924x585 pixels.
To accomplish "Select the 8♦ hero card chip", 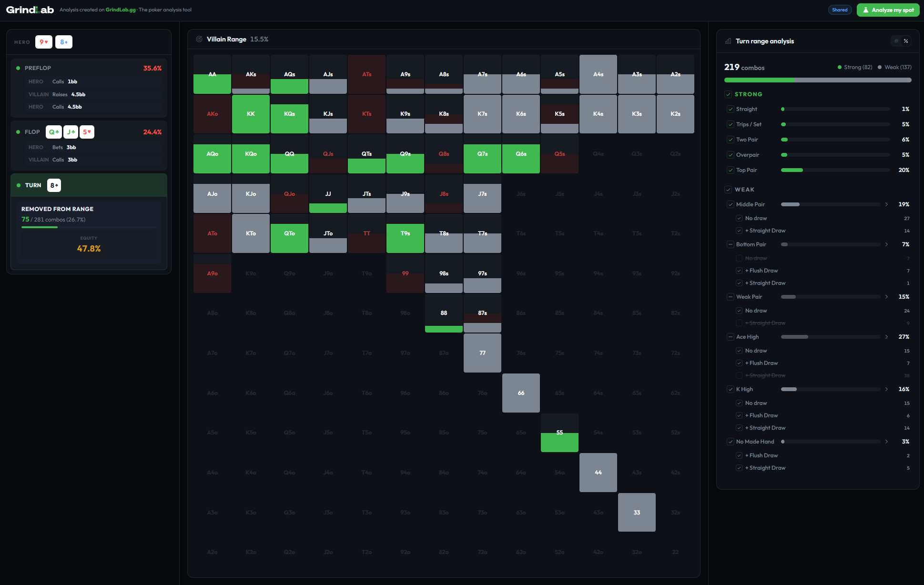I will tap(63, 42).
